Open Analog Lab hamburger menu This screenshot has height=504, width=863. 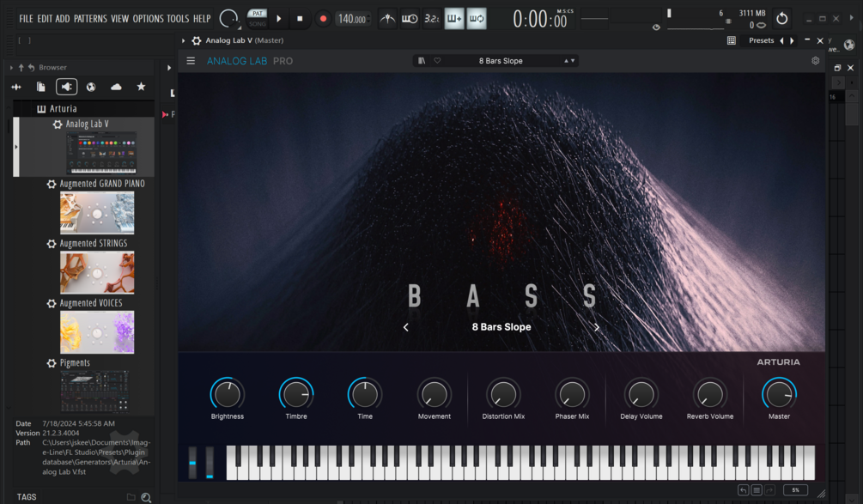click(191, 60)
